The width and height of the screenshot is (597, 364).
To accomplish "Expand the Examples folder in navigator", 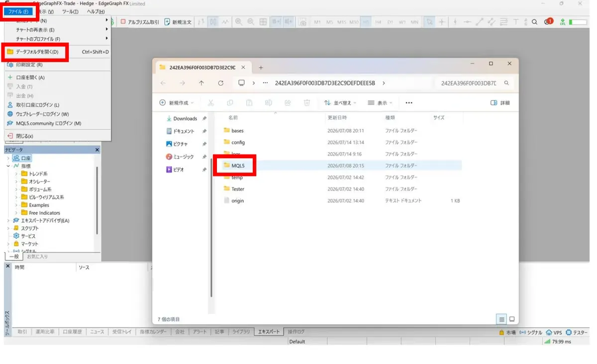I will click(16, 205).
